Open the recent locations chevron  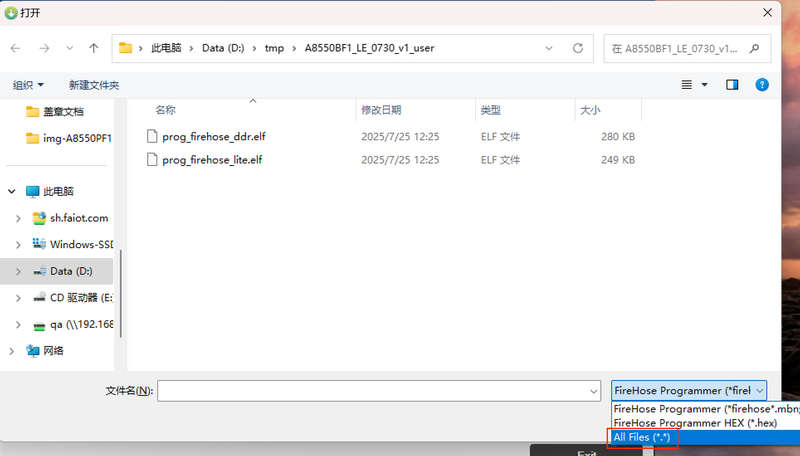pos(69,48)
